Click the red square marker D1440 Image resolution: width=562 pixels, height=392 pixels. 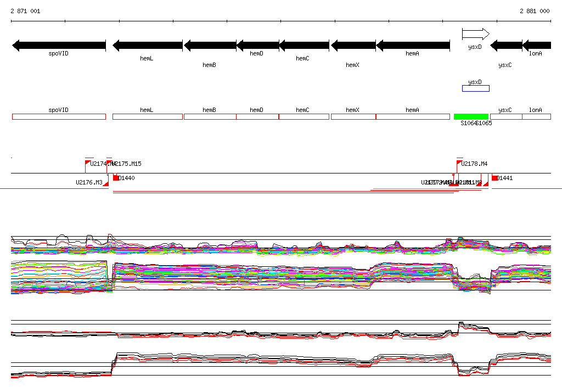point(116,178)
